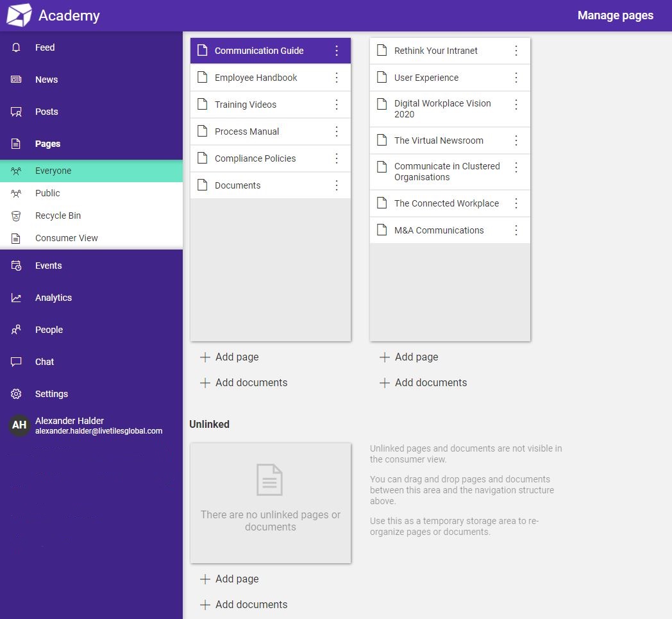Select Public audience under Pages
The width and height of the screenshot is (672, 619).
pyautogui.click(x=91, y=193)
